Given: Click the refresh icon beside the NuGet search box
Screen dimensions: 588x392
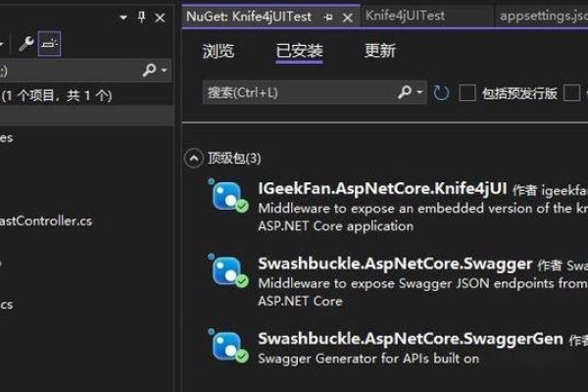Looking at the screenshot, I should (x=441, y=93).
